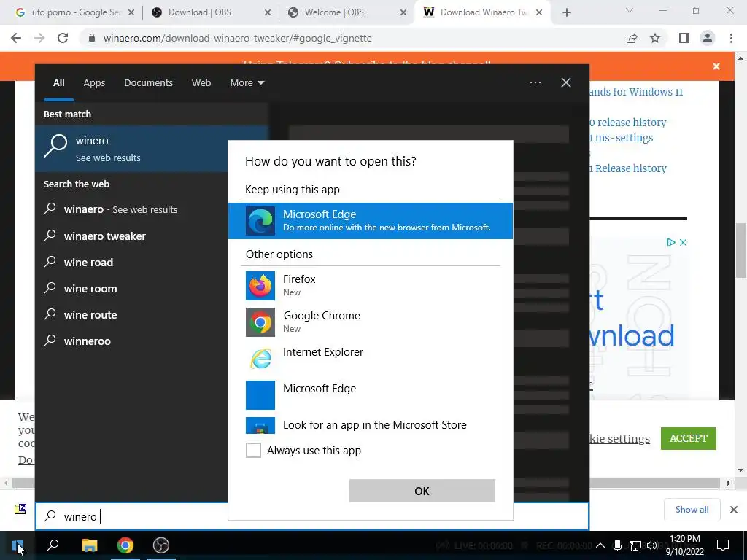Open the Chrome tab search chevron

[630, 10]
